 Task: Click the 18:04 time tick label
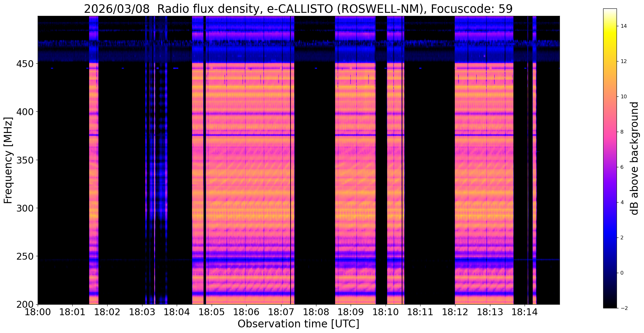click(177, 312)
